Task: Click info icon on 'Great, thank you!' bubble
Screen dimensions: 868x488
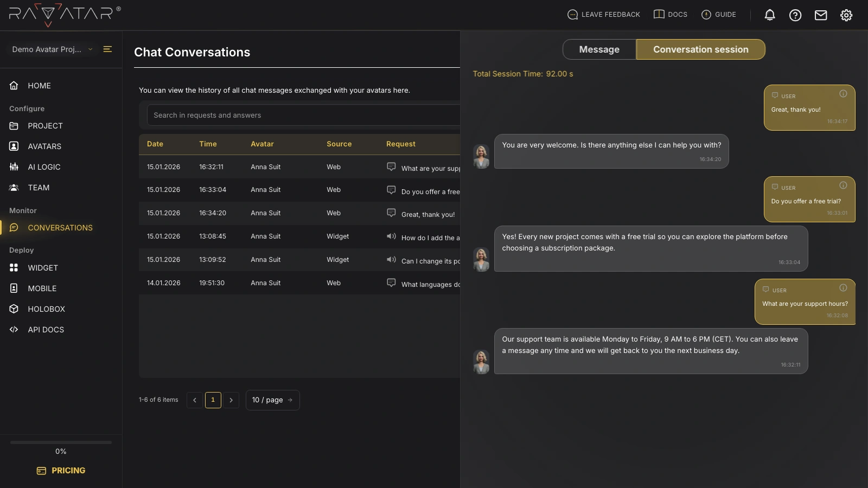Action: coord(843,94)
